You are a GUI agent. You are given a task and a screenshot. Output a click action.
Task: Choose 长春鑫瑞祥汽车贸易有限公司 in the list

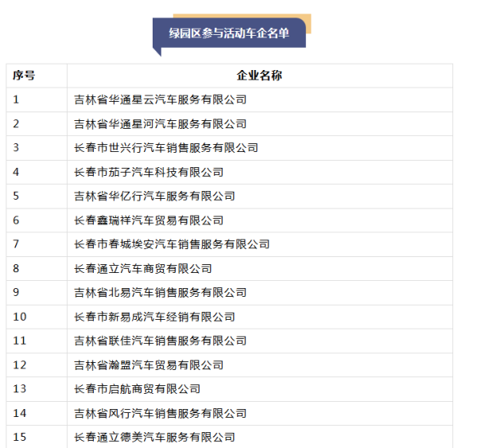click(x=149, y=220)
